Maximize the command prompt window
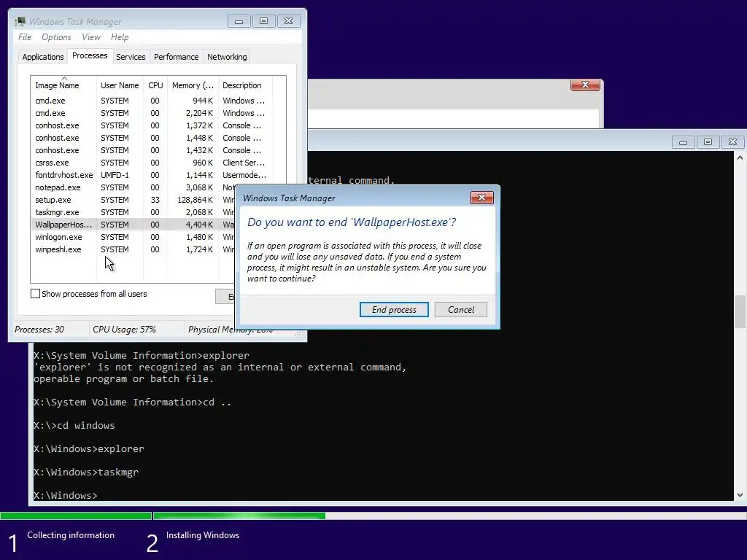Viewport: 747px width, 560px height. click(x=708, y=142)
